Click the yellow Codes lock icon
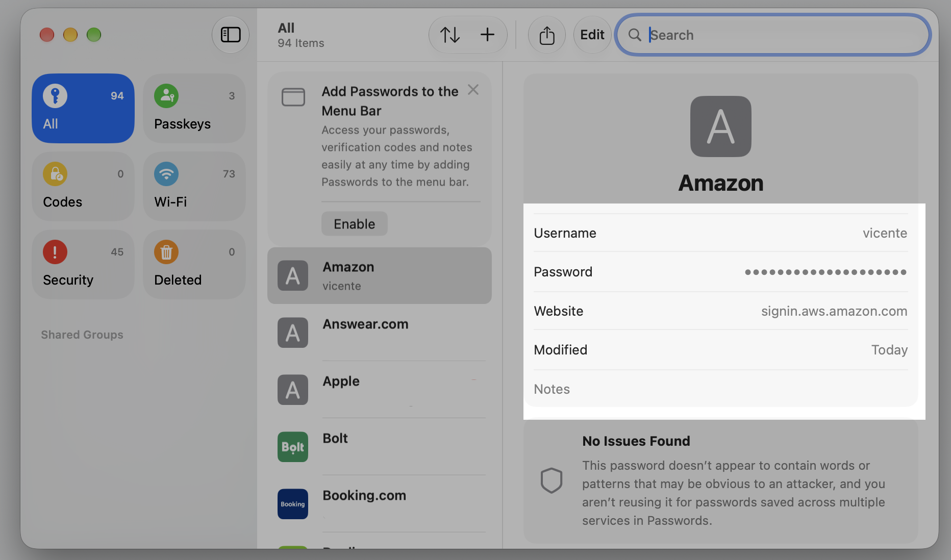The image size is (951, 560). [x=55, y=174]
